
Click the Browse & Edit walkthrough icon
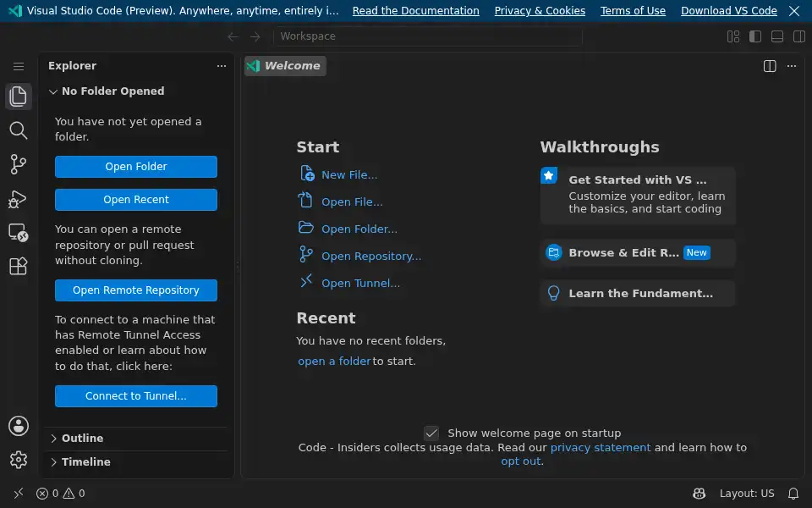(x=553, y=252)
